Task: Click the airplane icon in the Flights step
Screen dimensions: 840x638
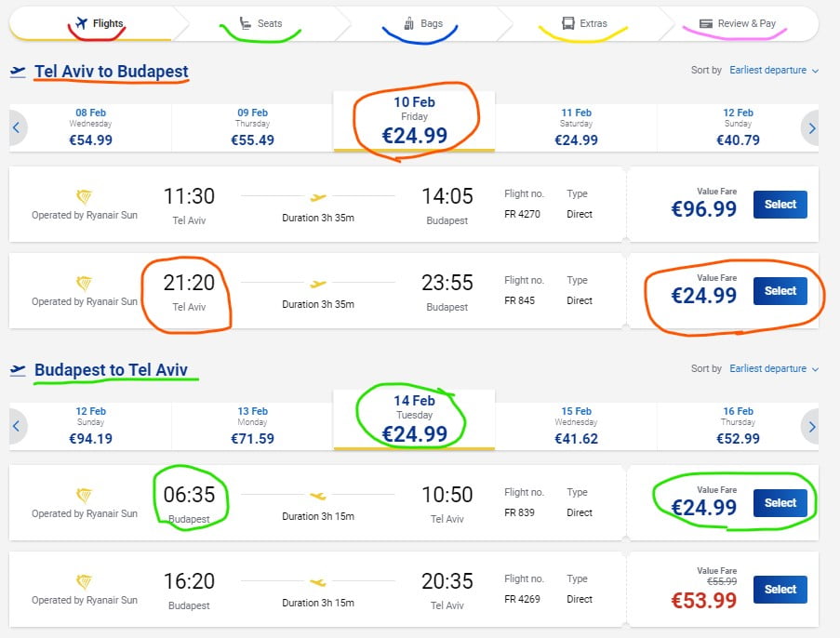Action: pos(82,23)
